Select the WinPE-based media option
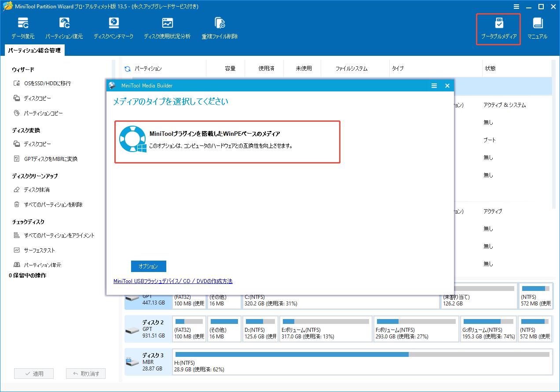 (x=227, y=142)
